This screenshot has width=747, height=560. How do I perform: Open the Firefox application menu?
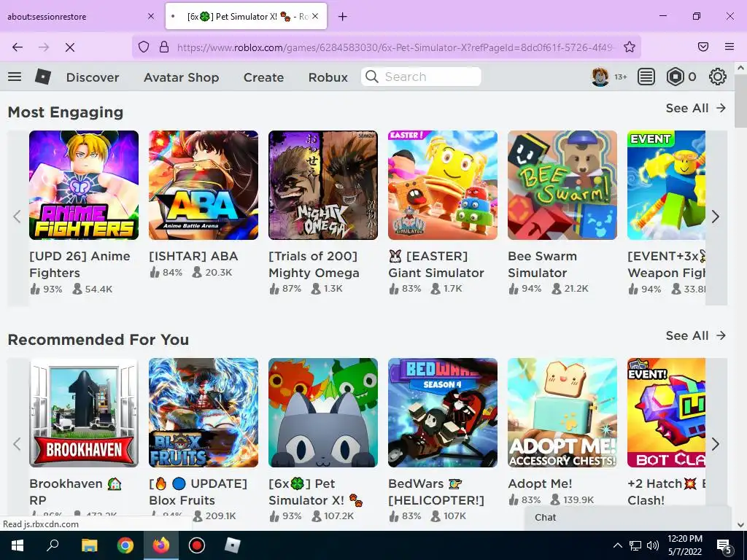(x=729, y=47)
